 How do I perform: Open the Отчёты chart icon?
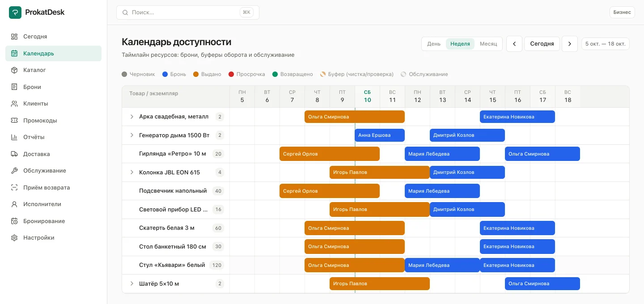[x=14, y=137]
